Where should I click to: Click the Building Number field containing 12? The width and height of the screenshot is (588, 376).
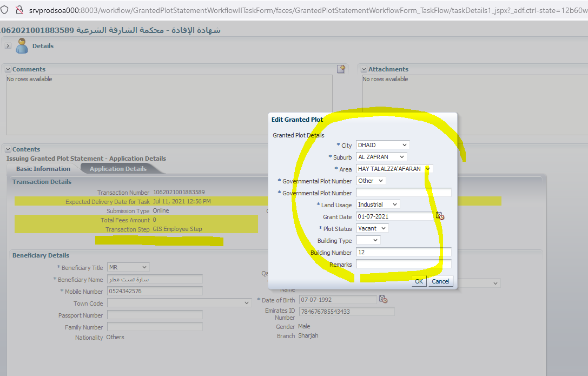point(404,252)
